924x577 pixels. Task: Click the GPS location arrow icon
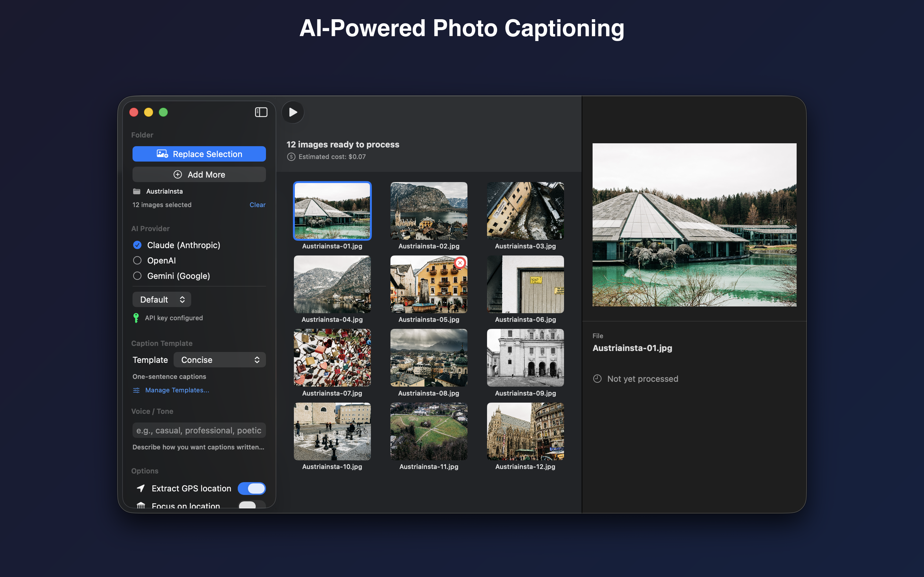pos(141,489)
